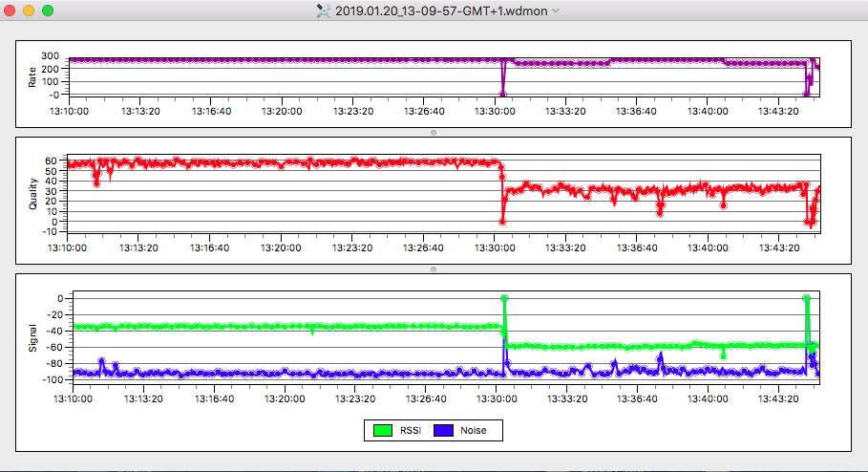Click the 100 label on Rate axis
Viewport: 868px width, 472px height.
[x=50, y=82]
